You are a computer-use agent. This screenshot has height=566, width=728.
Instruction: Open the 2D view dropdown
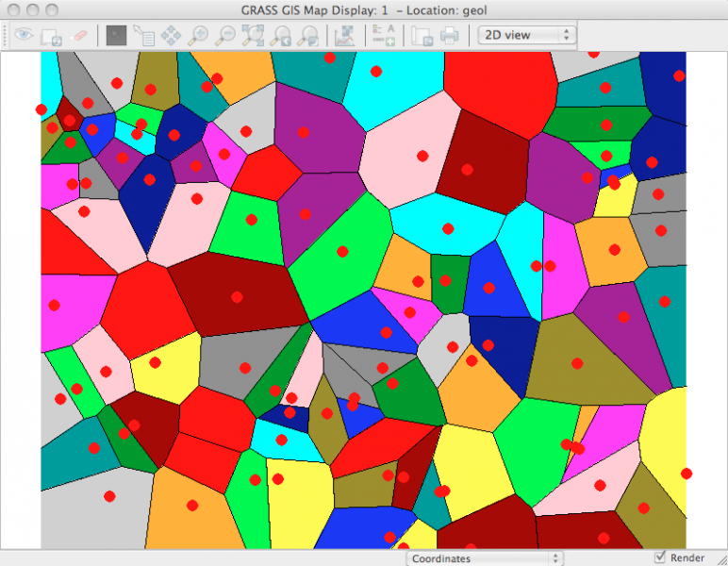tap(526, 35)
